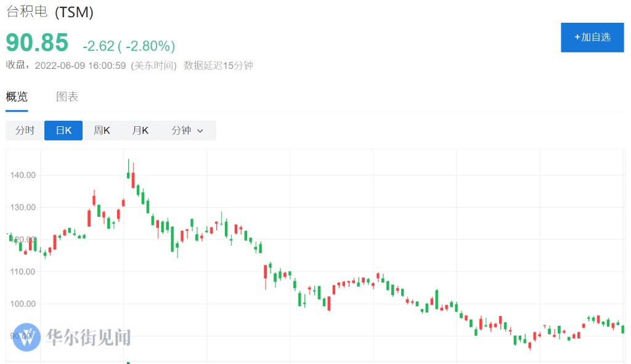Click the last candle at chart's right edge

click(x=623, y=329)
